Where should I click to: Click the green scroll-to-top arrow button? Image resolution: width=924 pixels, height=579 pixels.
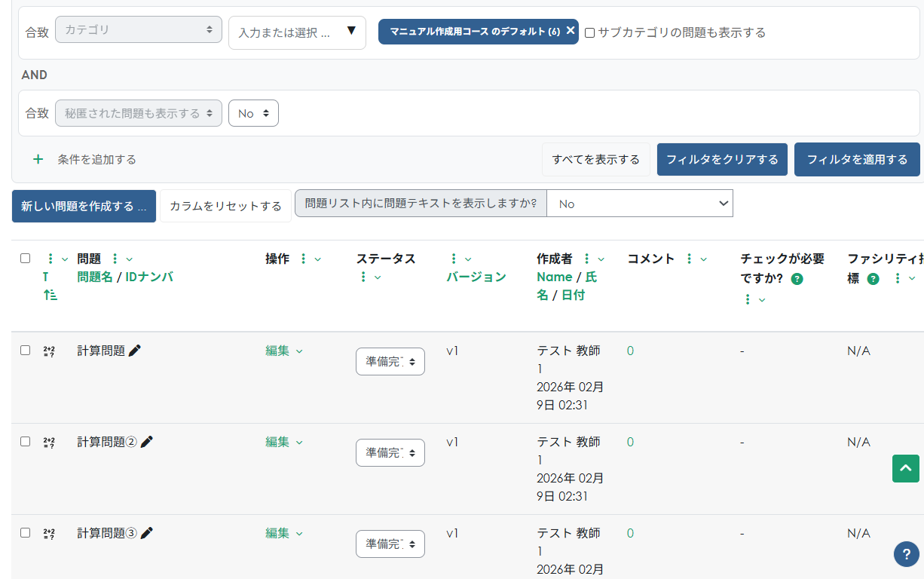pos(905,468)
